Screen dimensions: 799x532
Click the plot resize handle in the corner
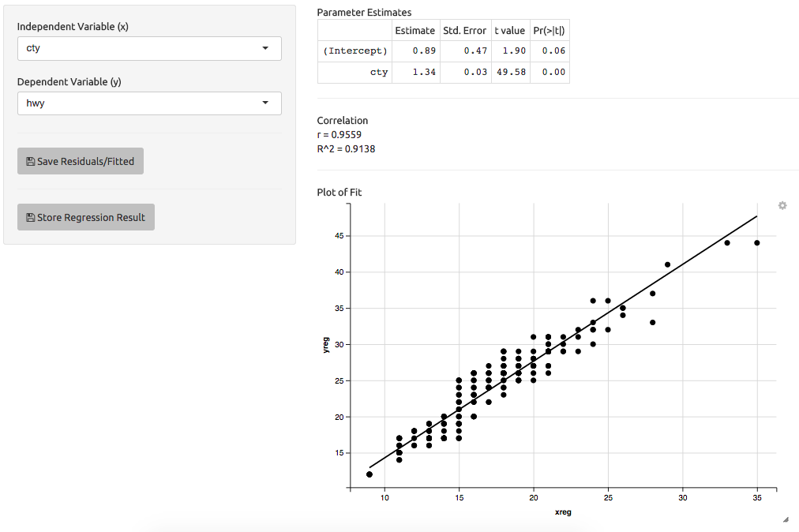pos(786,520)
